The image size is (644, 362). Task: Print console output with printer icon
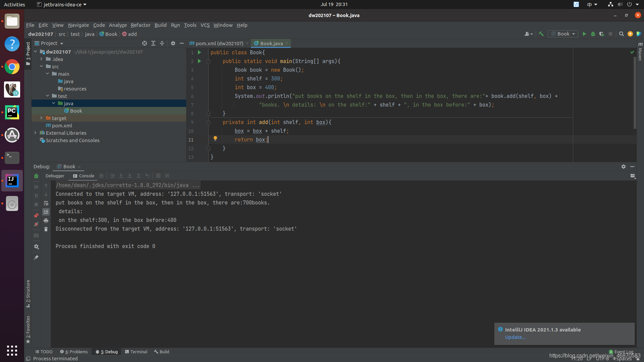click(x=46, y=221)
